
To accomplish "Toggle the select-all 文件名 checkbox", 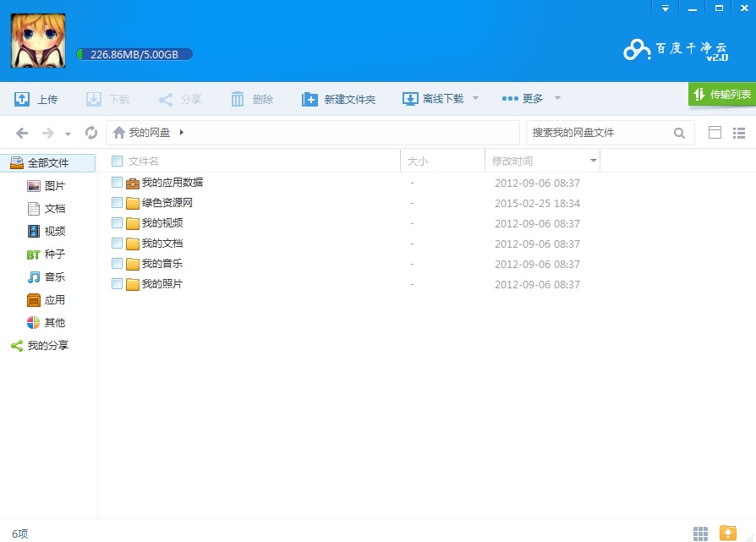I will pyautogui.click(x=117, y=161).
